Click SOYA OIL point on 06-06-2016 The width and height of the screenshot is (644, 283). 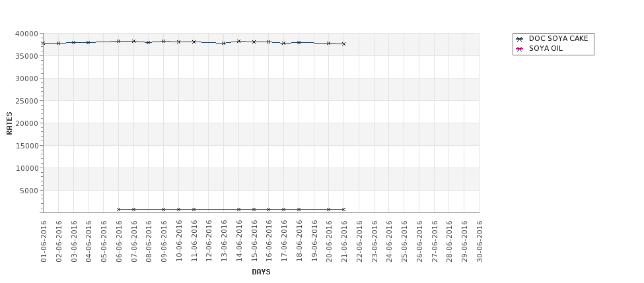pos(119,209)
